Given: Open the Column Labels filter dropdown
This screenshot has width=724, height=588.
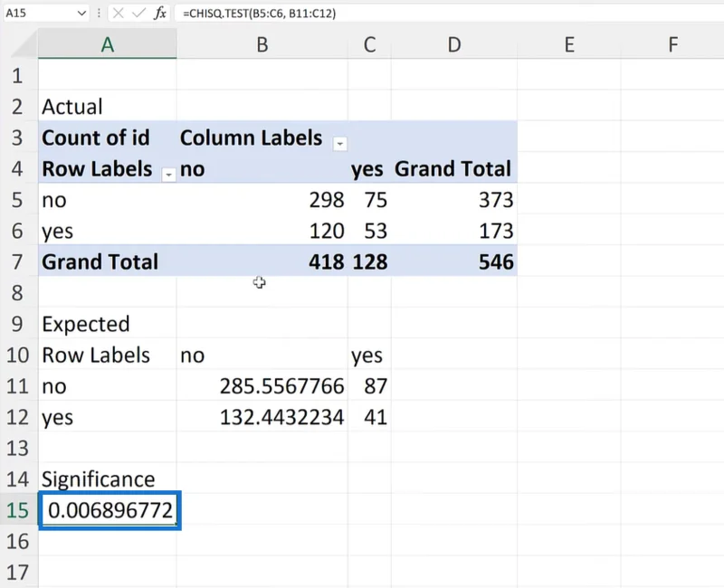Looking at the screenshot, I should [340, 144].
